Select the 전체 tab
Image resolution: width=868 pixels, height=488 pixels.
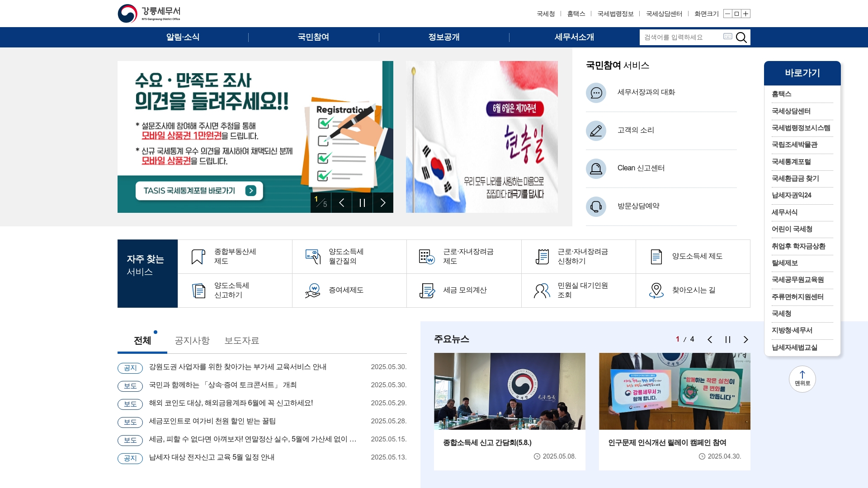coord(142,341)
